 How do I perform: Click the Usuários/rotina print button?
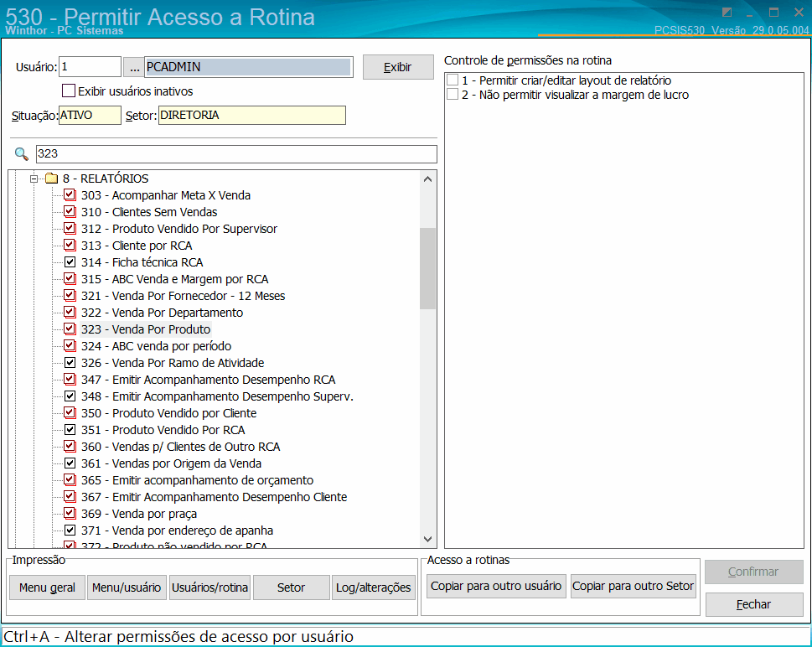[x=209, y=587]
